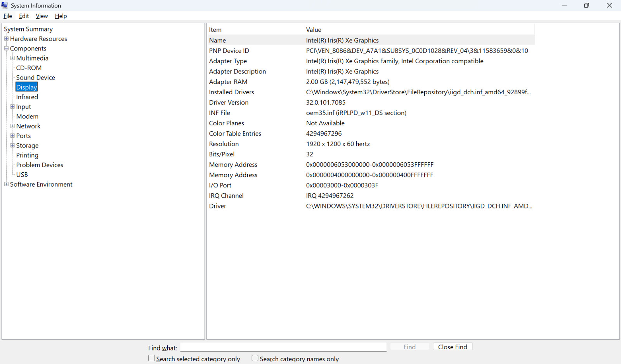
Task: Select the Display tree item
Action: [x=26, y=87]
